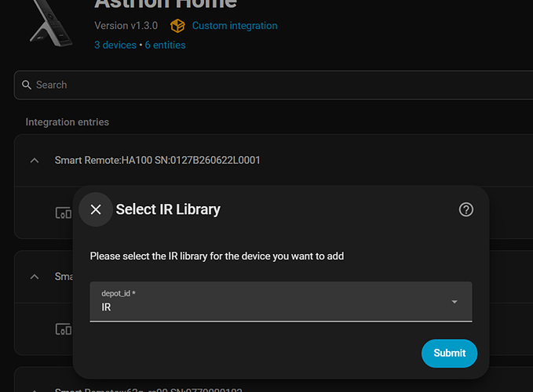Image resolution: width=533 pixels, height=392 pixels.
Task: Submit the IR library selection
Action: click(449, 353)
